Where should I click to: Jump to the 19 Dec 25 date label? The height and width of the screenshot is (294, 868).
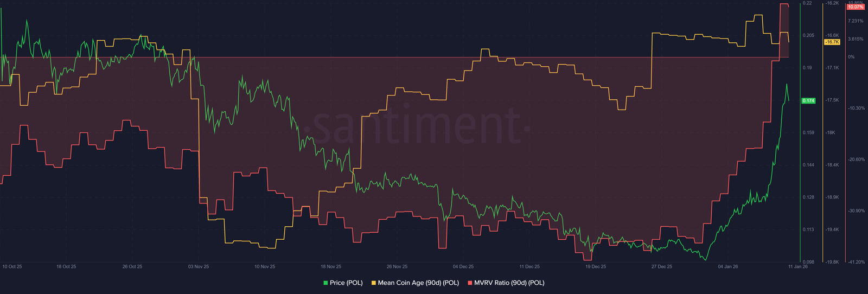click(596, 267)
